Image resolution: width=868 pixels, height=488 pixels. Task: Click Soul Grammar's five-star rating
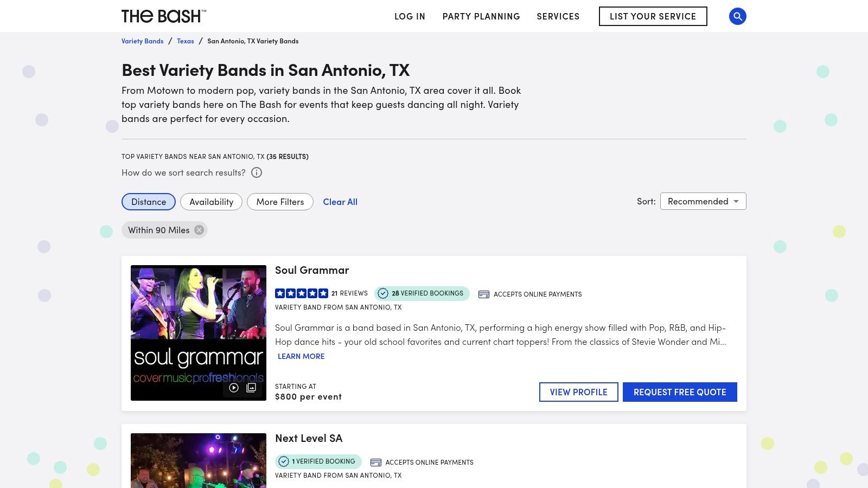[x=301, y=293]
